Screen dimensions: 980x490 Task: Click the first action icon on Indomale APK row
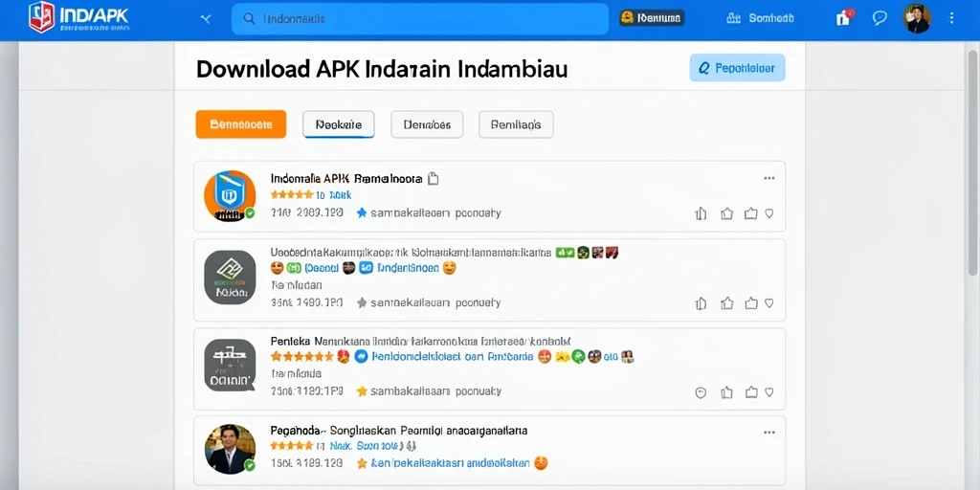pos(702,213)
